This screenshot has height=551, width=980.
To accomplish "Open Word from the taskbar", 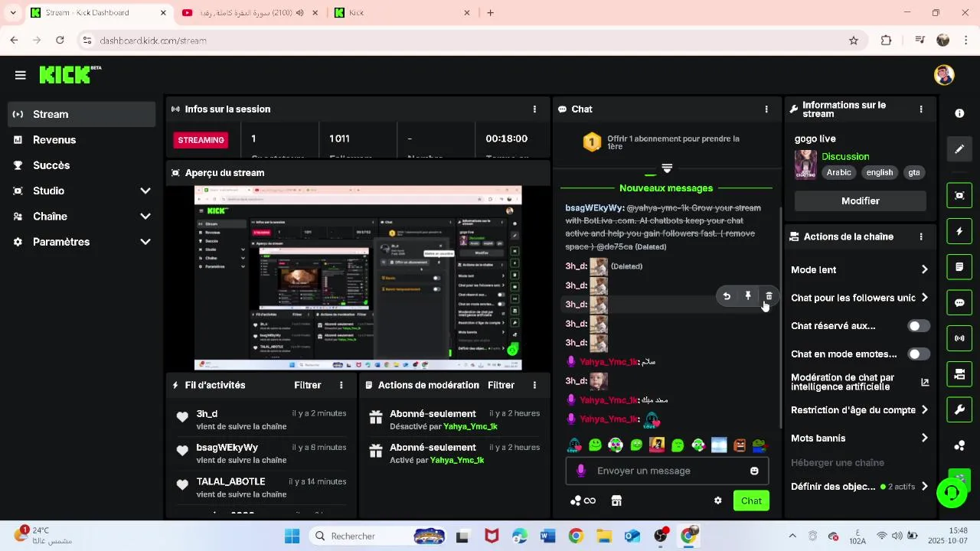I will 547,536.
